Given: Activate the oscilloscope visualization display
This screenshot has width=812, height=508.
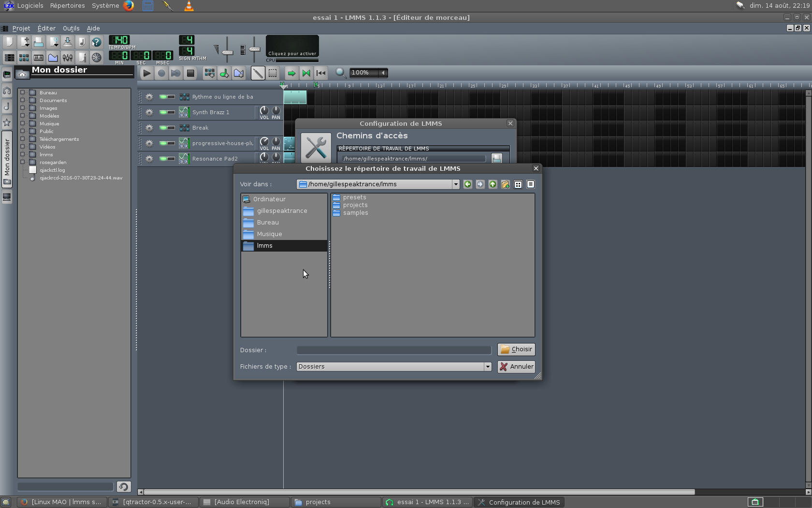Looking at the screenshot, I should (292, 46).
